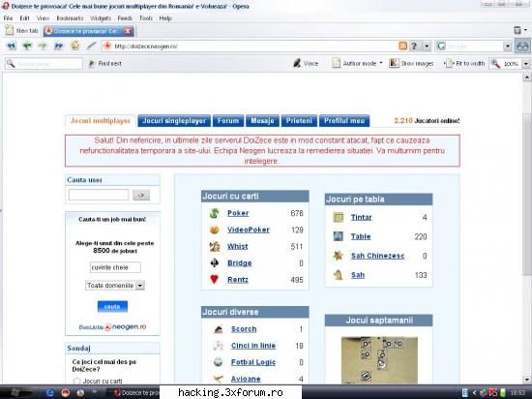Screen dimensions: 532x399
Task: Open the search engine dropdown arrow
Action: [x=507, y=46]
